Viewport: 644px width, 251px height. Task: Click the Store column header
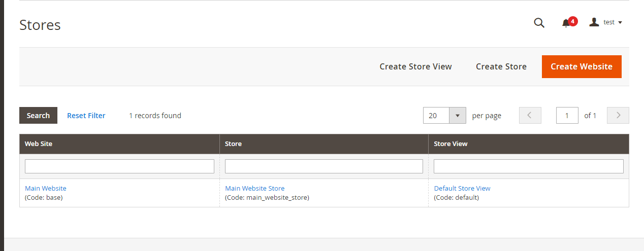pyautogui.click(x=324, y=144)
